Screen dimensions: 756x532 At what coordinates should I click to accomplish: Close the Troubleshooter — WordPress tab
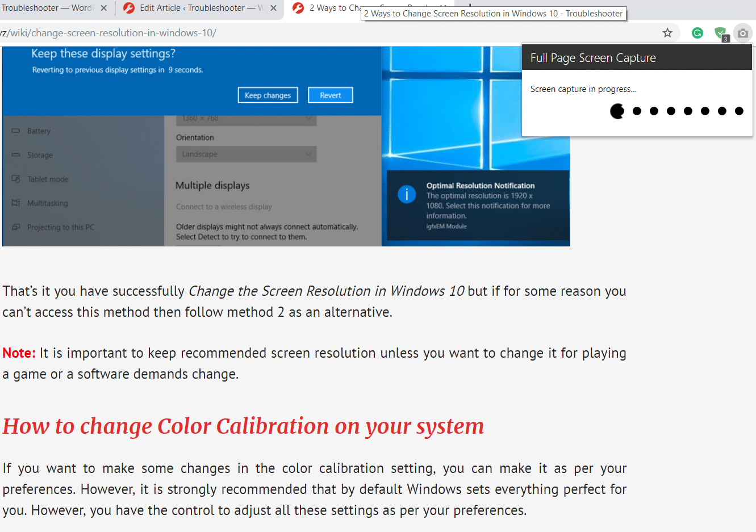tap(103, 8)
